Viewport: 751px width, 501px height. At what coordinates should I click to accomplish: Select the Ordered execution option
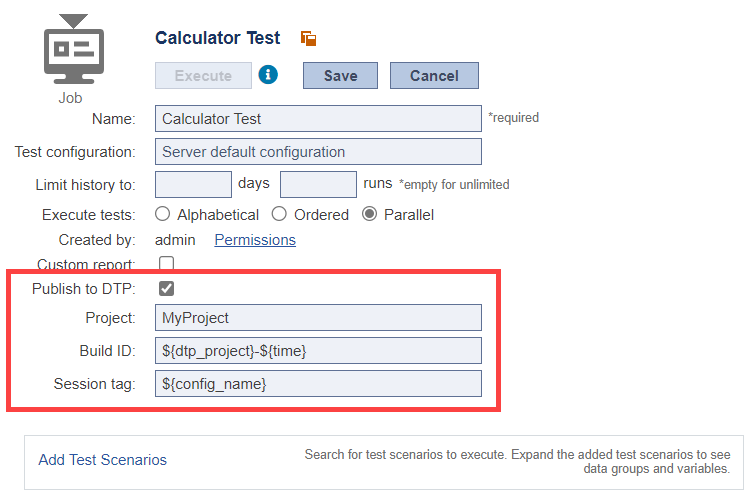[279, 214]
